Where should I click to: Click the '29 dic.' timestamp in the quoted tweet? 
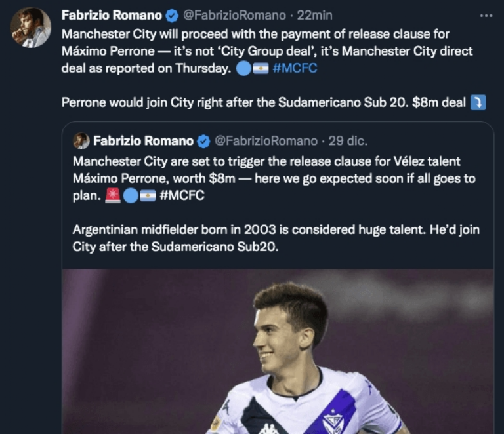coord(348,141)
